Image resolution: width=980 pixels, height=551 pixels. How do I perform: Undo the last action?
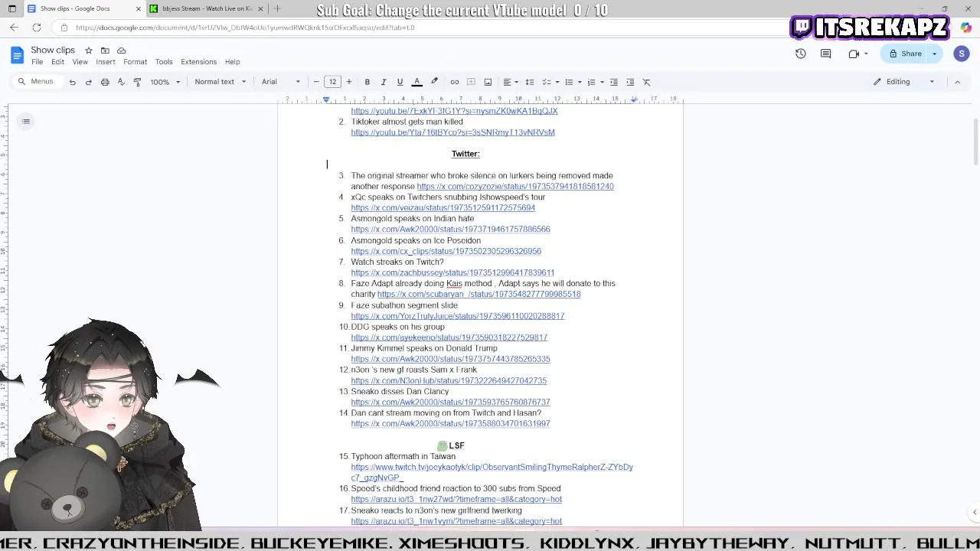[73, 82]
